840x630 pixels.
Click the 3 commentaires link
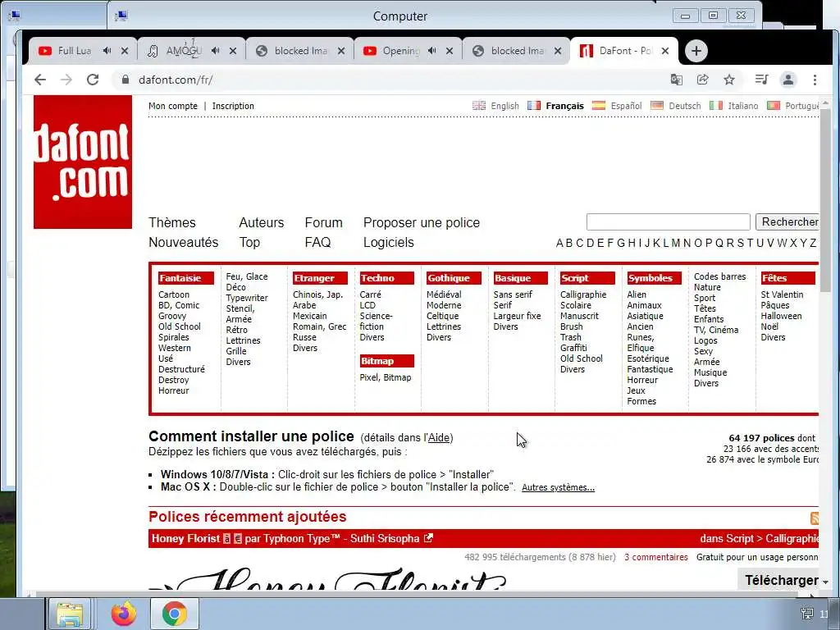655,557
